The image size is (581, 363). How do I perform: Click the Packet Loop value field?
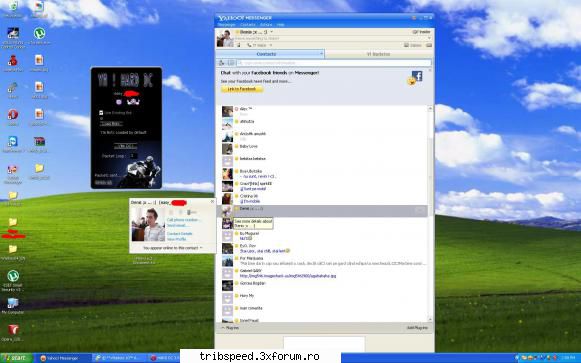click(133, 156)
